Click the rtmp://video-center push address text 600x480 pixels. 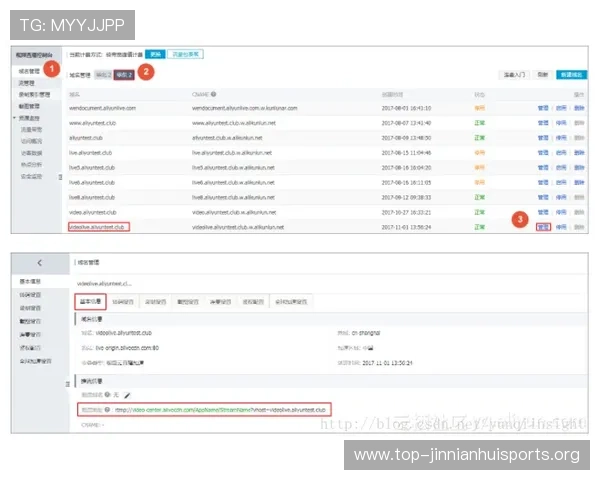click(x=220, y=410)
